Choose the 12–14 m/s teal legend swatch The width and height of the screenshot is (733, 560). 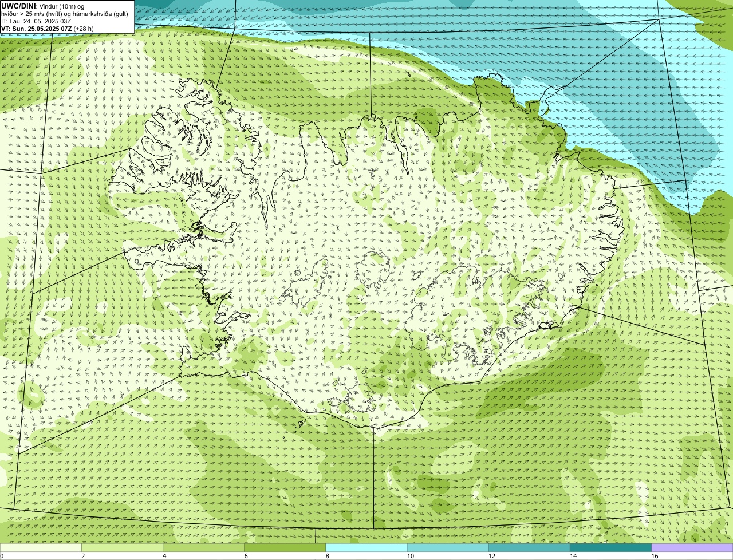[529, 548]
